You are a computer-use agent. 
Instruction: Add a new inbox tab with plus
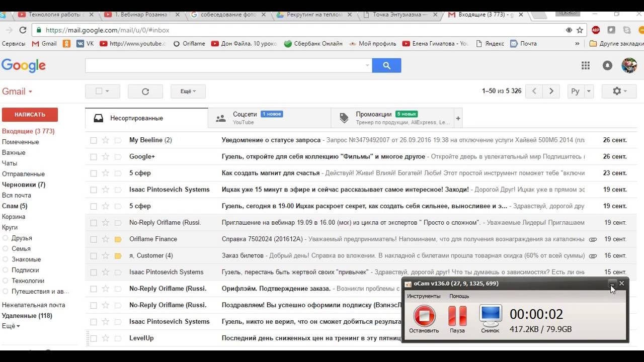[458, 119]
